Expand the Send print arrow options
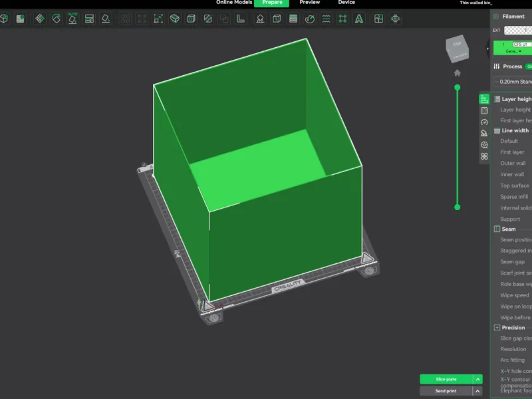This screenshot has width=532, height=399. 477,391
